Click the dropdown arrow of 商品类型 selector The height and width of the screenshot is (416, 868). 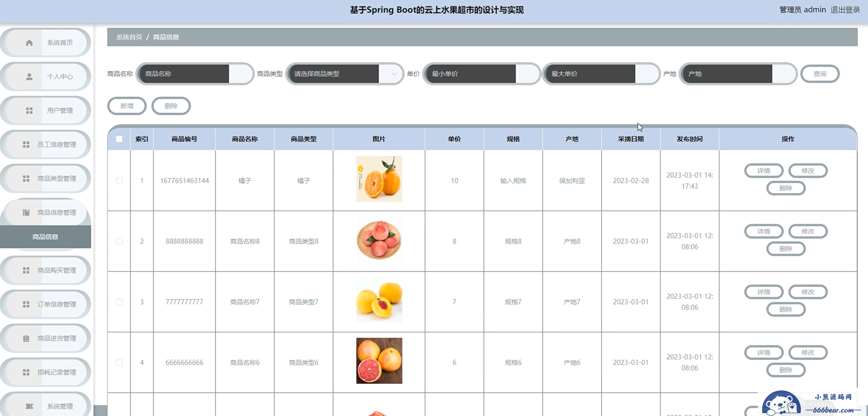coord(394,74)
